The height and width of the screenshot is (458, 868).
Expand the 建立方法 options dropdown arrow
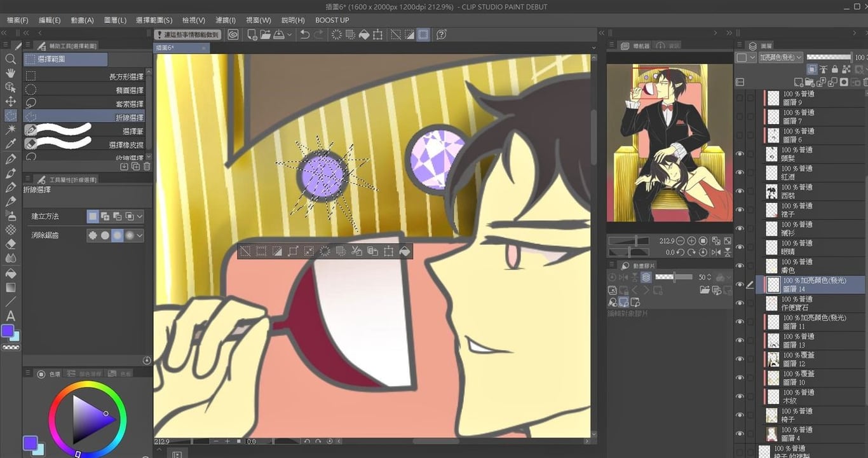(x=139, y=216)
